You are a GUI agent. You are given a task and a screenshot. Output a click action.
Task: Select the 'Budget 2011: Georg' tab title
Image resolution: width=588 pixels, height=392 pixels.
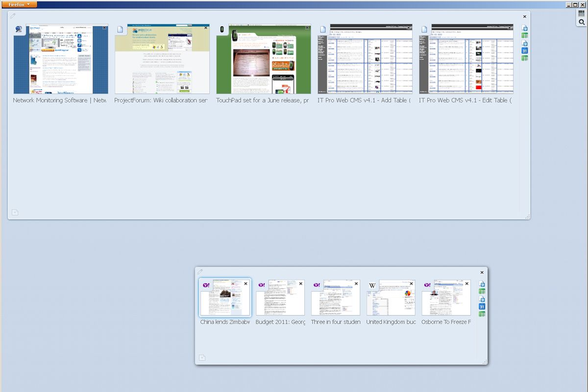point(280,322)
